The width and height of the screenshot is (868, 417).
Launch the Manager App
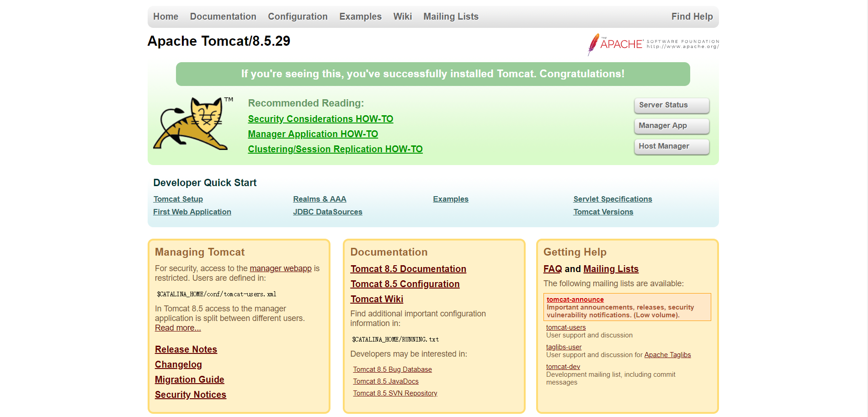pyautogui.click(x=671, y=126)
